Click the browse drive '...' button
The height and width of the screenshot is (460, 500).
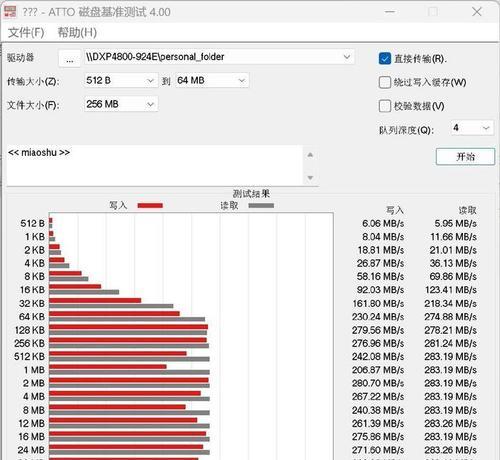(x=69, y=58)
